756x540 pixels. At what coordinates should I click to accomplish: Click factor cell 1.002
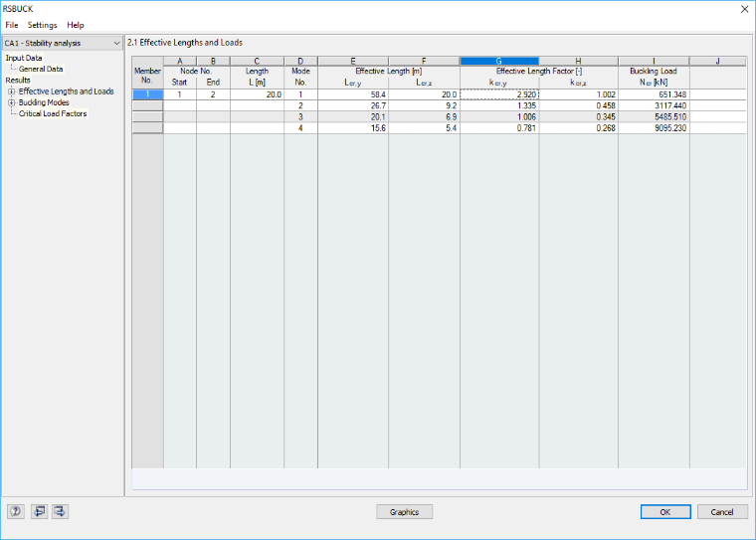point(578,94)
